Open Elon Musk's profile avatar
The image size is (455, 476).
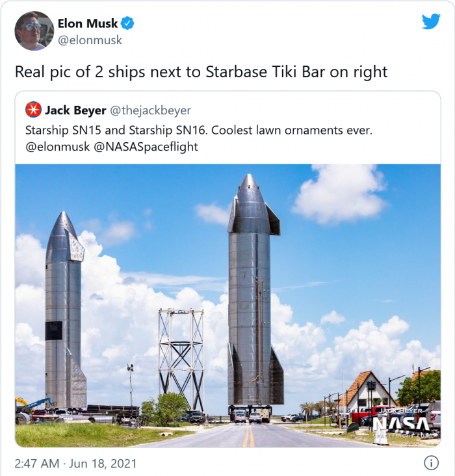click(x=34, y=31)
